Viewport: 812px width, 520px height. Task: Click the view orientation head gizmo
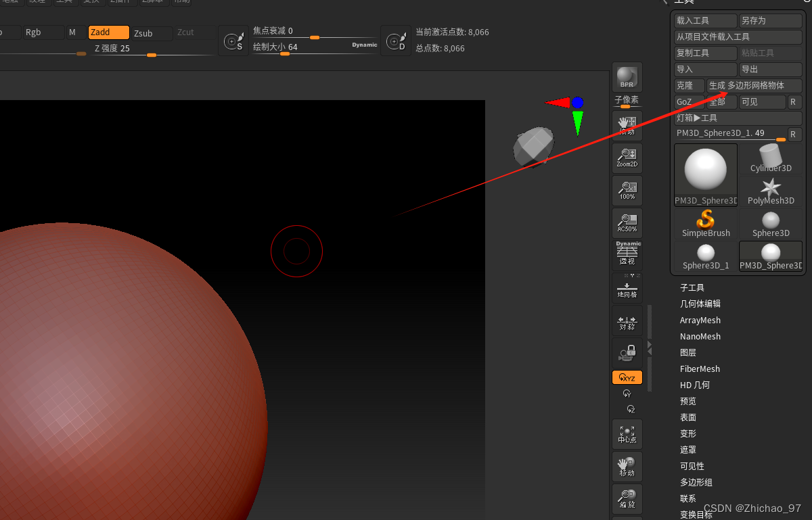pyautogui.click(x=534, y=147)
